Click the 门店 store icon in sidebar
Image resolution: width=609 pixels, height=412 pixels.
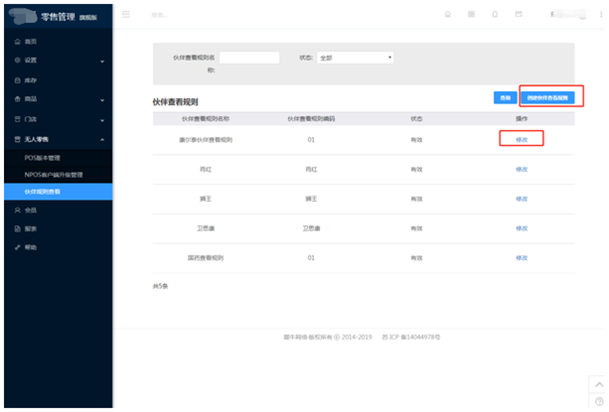click(17, 119)
